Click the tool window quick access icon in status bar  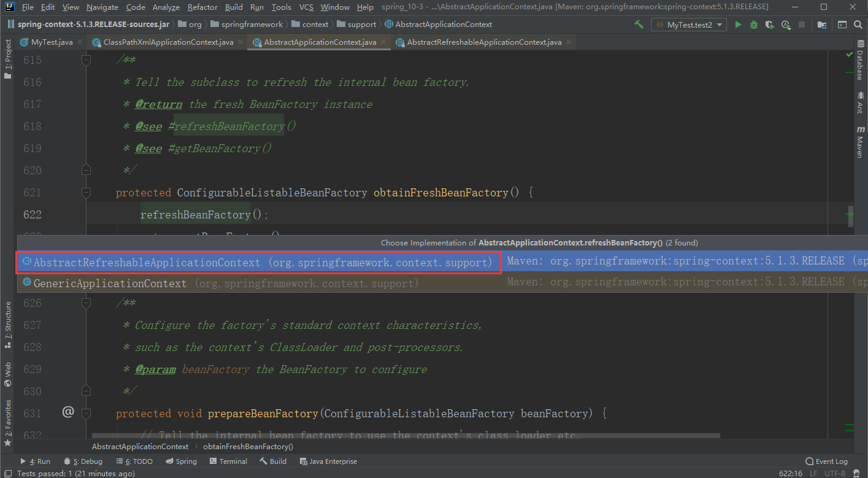[7, 473]
